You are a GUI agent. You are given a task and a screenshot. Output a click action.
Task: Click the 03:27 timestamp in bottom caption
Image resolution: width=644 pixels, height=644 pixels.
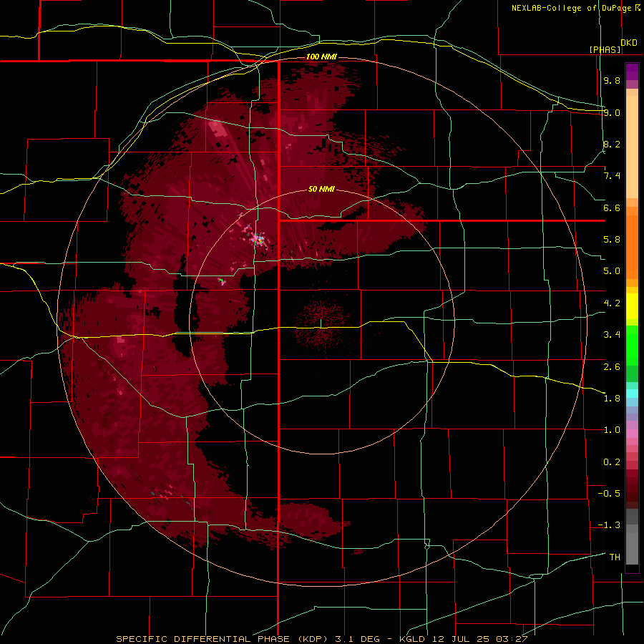pyautogui.click(x=513, y=639)
